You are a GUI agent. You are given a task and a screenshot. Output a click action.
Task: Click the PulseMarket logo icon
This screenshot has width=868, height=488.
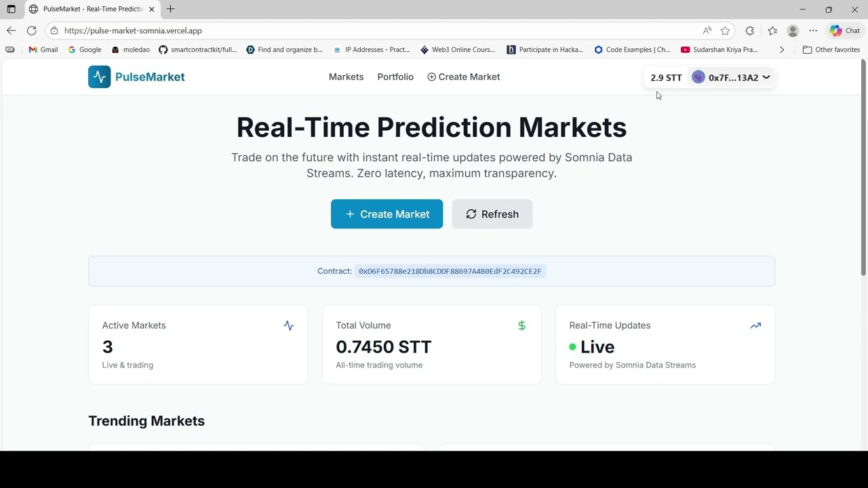point(99,77)
